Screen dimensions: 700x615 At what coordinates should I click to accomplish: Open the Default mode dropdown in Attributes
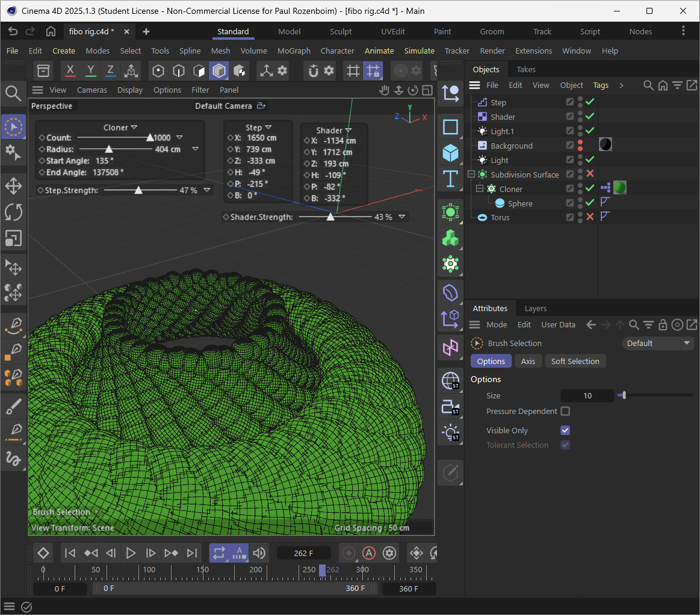[657, 343]
